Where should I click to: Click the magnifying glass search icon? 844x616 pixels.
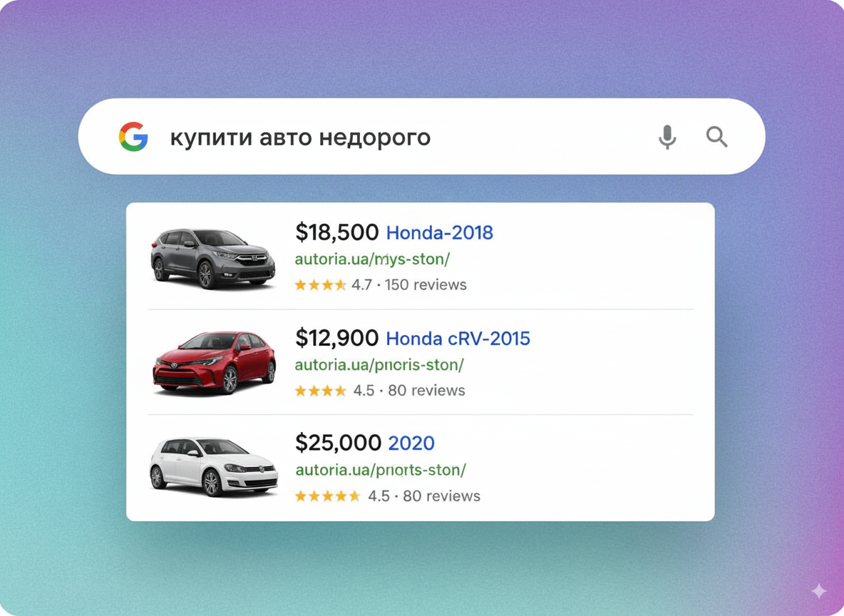click(x=716, y=137)
